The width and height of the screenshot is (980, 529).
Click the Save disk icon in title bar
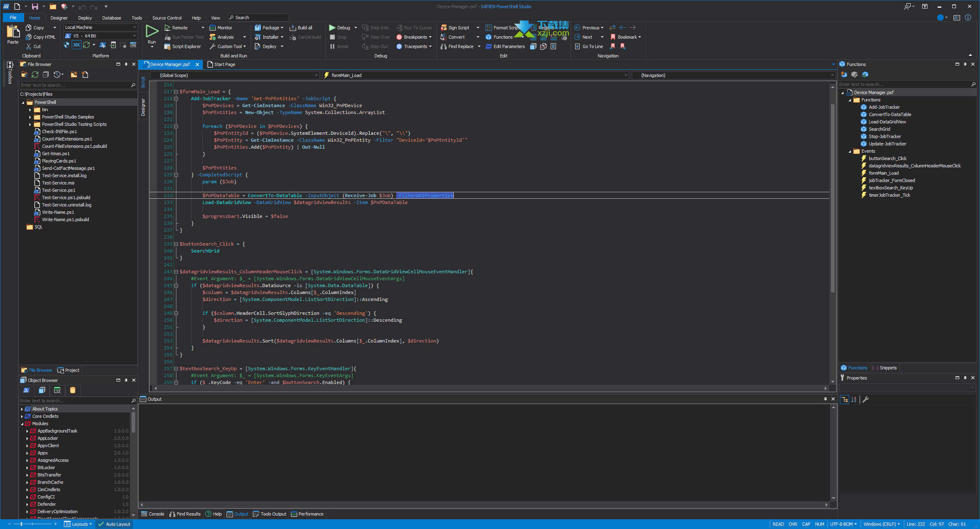tap(35, 7)
